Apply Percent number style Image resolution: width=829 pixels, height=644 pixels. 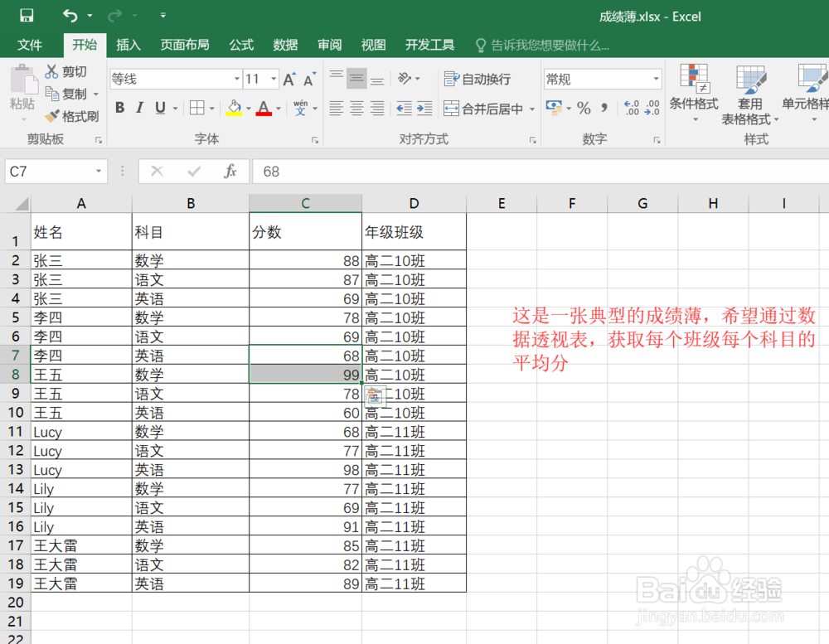pyautogui.click(x=583, y=108)
